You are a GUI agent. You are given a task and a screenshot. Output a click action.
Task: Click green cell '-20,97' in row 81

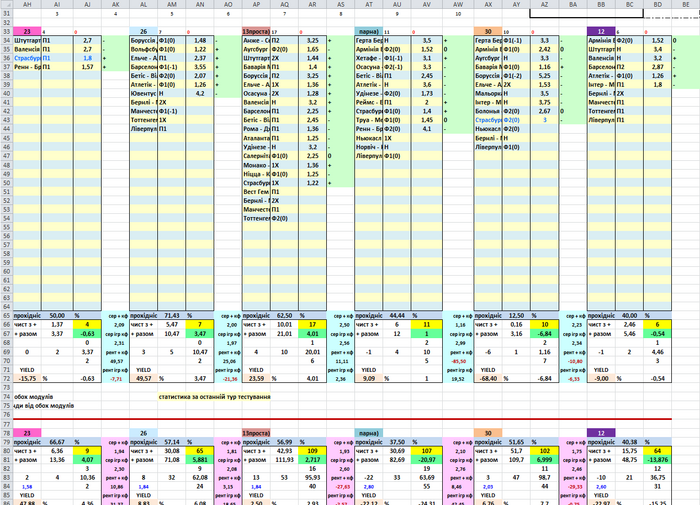(427, 459)
